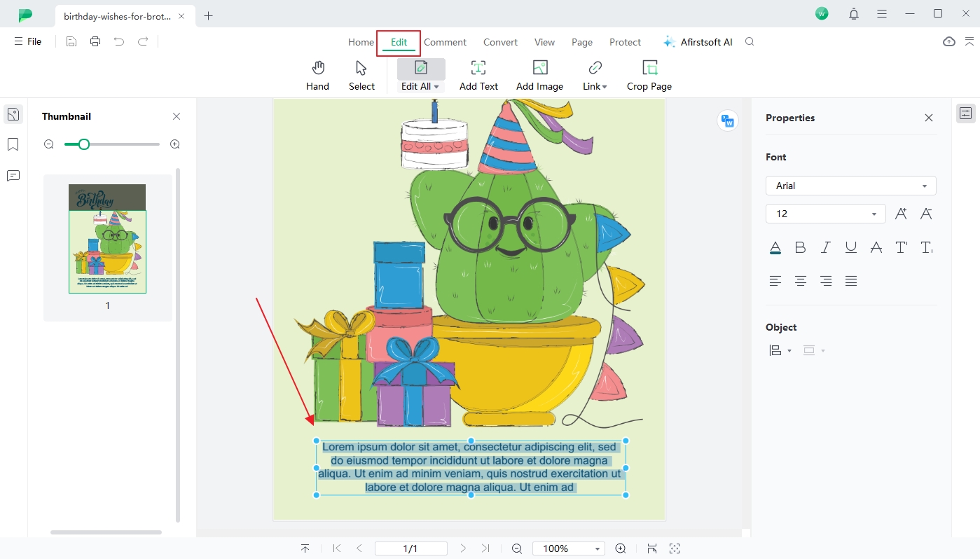Close the Thumbnail panel
Image resolution: width=980 pixels, height=559 pixels.
[177, 116]
